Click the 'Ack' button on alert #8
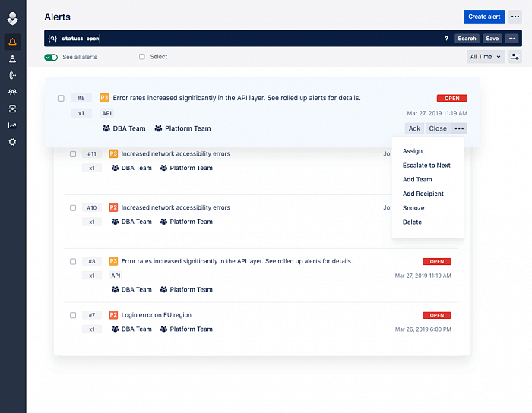 pyautogui.click(x=414, y=128)
